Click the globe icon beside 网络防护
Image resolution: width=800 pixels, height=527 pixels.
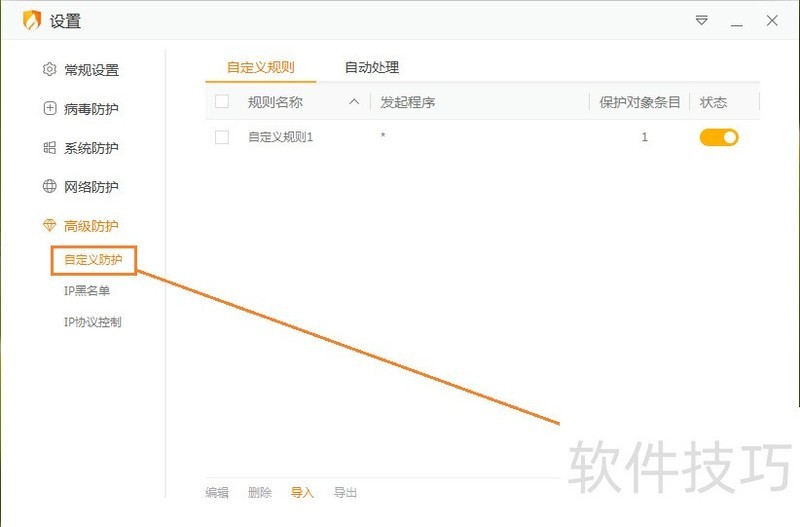(49, 187)
